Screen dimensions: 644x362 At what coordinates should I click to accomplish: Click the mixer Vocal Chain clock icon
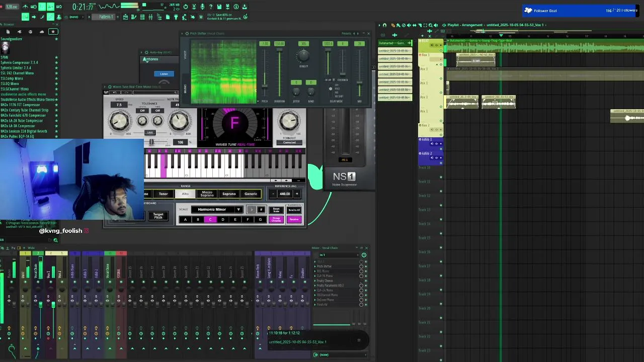tap(364, 255)
